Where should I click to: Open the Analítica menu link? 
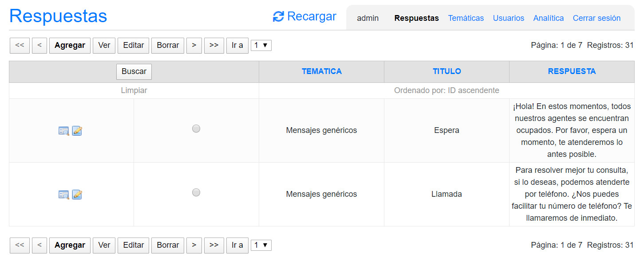pyautogui.click(x=548, y=18)
